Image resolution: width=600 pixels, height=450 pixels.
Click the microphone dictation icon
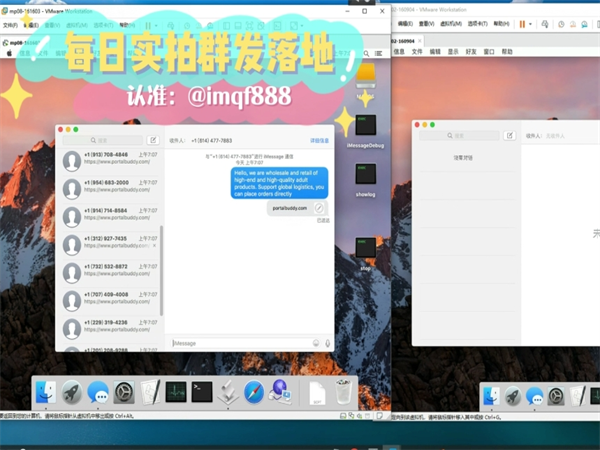tap(327, 343)
